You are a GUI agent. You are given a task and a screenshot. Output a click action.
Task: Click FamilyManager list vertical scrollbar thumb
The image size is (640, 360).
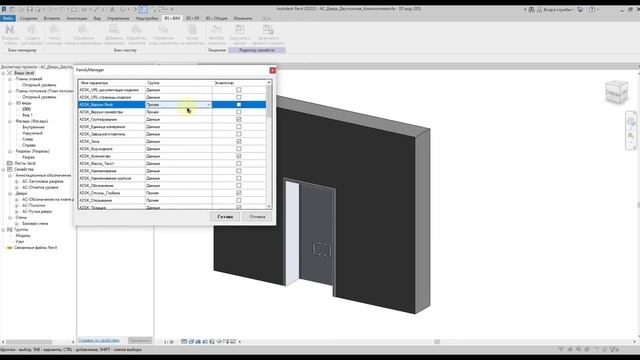(269, 102)
